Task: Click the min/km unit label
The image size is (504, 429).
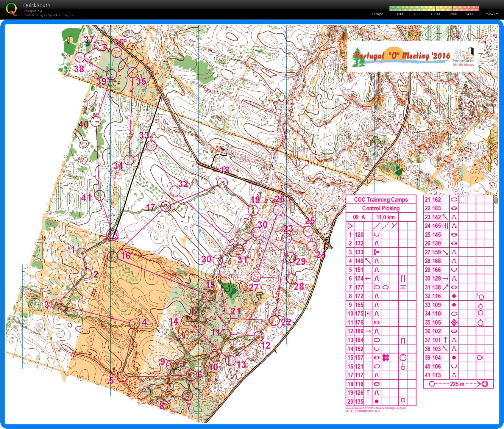Action: click(492, 14)
